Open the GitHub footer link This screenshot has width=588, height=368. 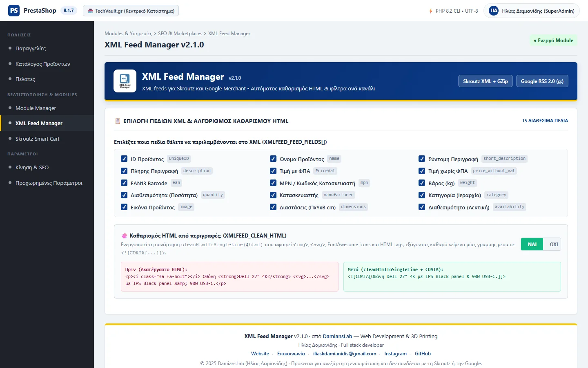click(423, 354)
